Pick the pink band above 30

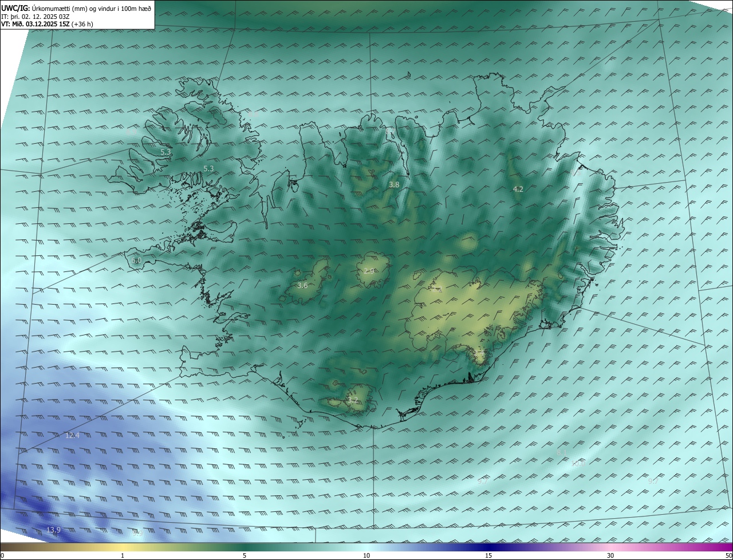[x=610, y=547]
